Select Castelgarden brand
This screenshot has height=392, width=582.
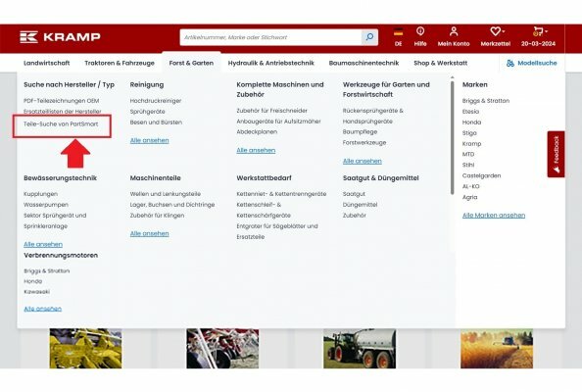(x=481, y=175)
